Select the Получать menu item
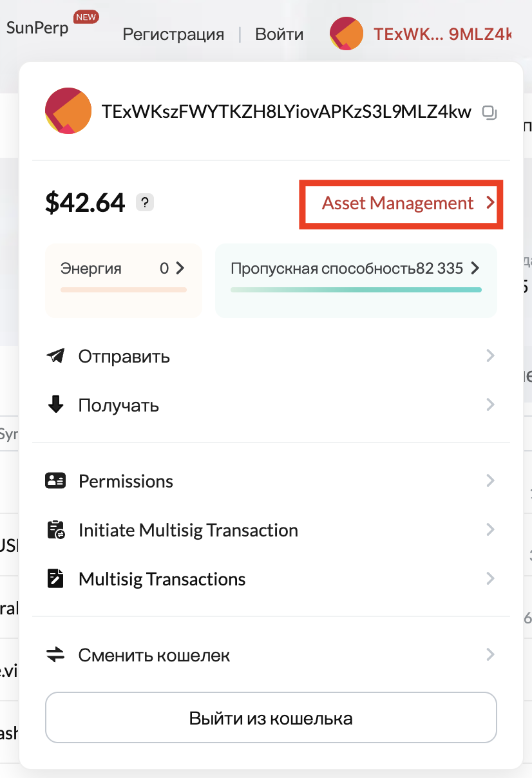Viewport: 532px width, 778px height. pyautogui.click(x=119, y=405)
